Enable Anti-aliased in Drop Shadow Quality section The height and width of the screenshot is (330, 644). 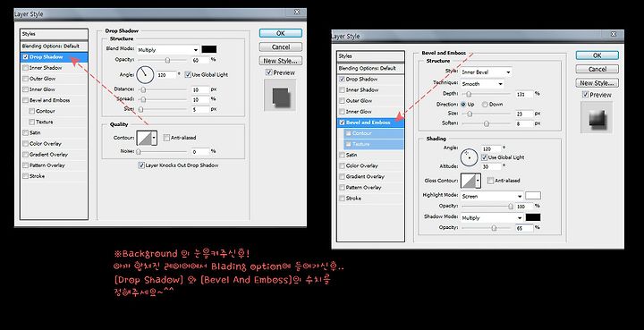click(x=166, y=138)
